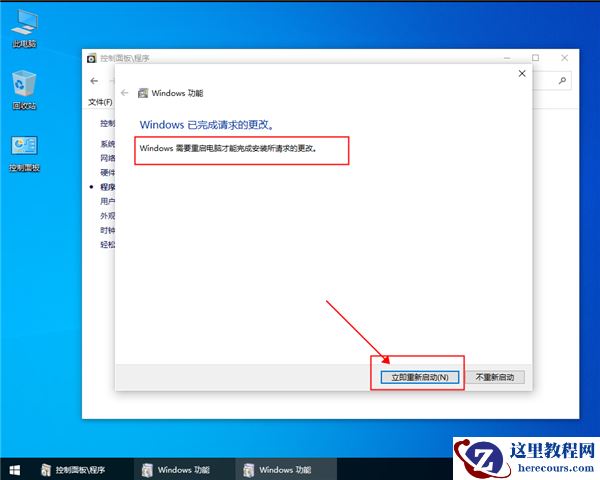Select 用户 category in Control Panel sidebar

[108, 201]
